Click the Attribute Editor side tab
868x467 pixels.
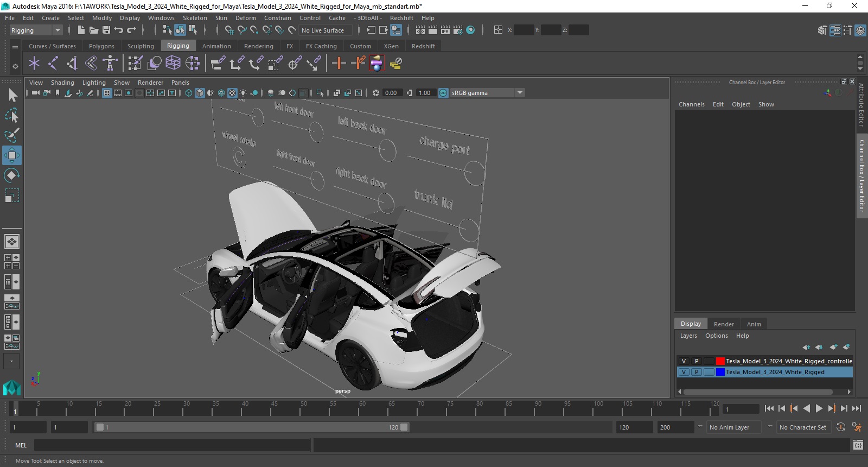coord(861,105)
